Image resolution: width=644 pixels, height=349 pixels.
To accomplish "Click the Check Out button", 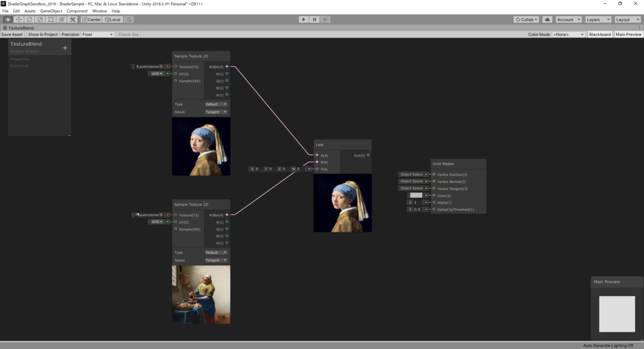I will tap(128, 34).
